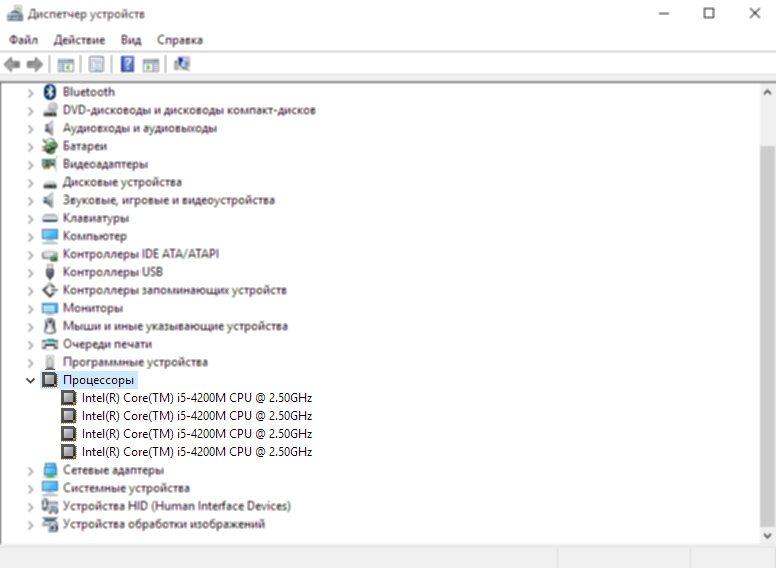This screenshot has height=568, width=776.
Task: Expand the Дисковые устройства node
Action: (x=30, y=183)
